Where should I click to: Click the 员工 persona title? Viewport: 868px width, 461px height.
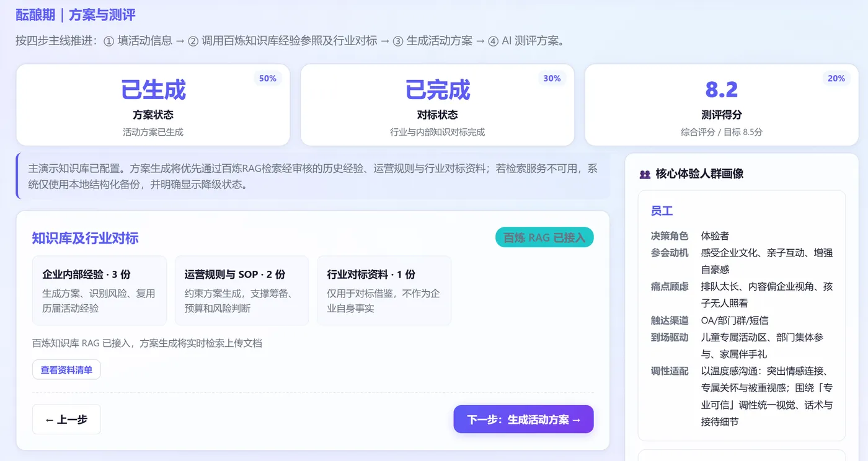pos(662,211)
